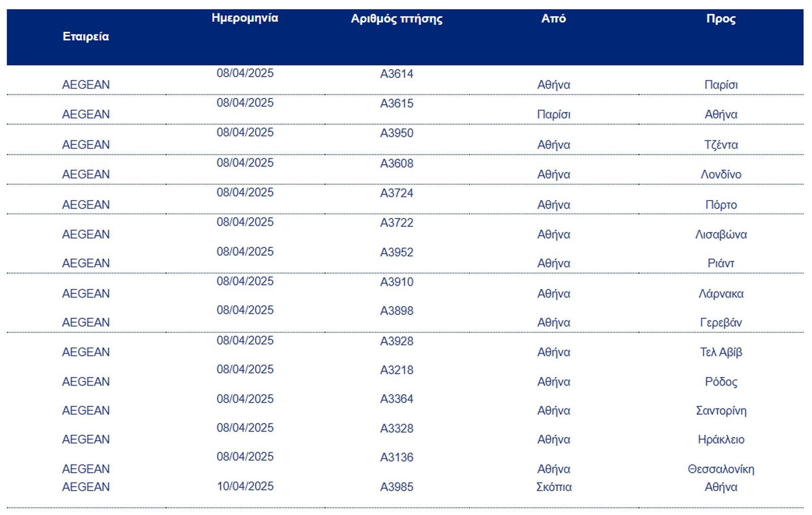This screenshot has height=515, width=812.
Task: Click flight number A3950
Action: coord(396,133)
